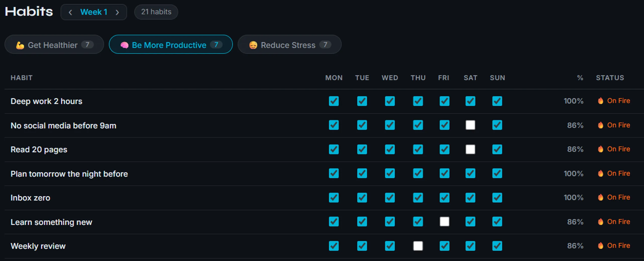The image size is (644, 261).
Task: Click the No social media before 9am habit
Action: coord(63,125)
